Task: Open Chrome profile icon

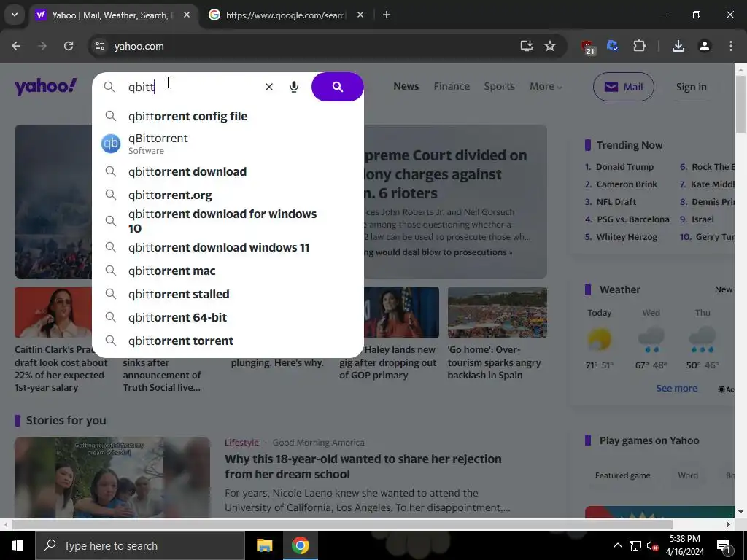Action: click(705, 46)
